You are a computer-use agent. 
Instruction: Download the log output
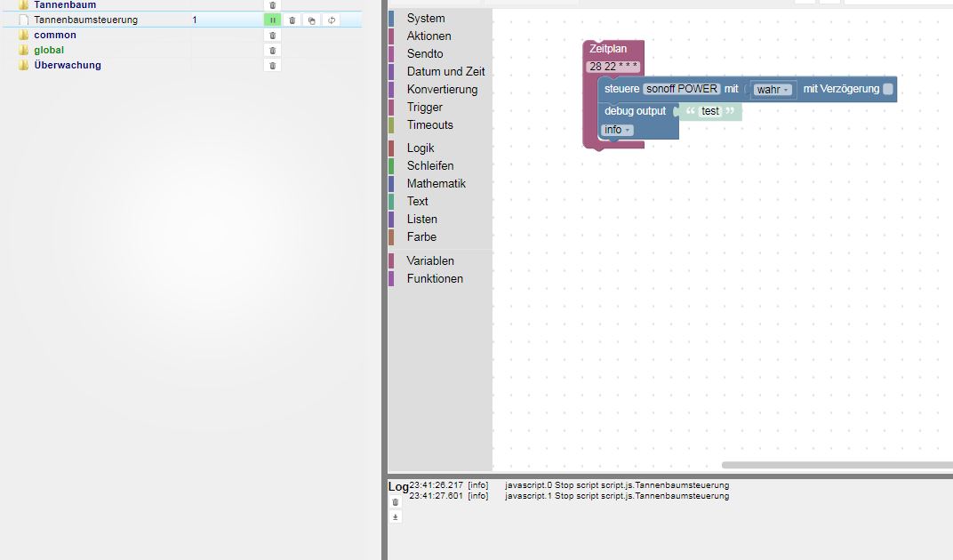[x=396, y=516]
